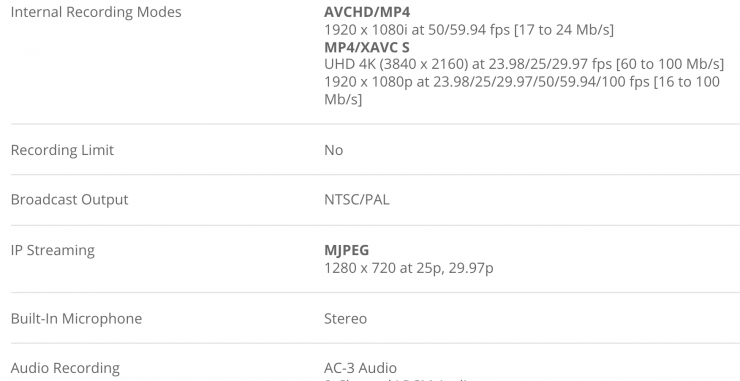Click the NTSC/PAL value
The height and width of the screenshot is (381, 740).
point(357,199)
